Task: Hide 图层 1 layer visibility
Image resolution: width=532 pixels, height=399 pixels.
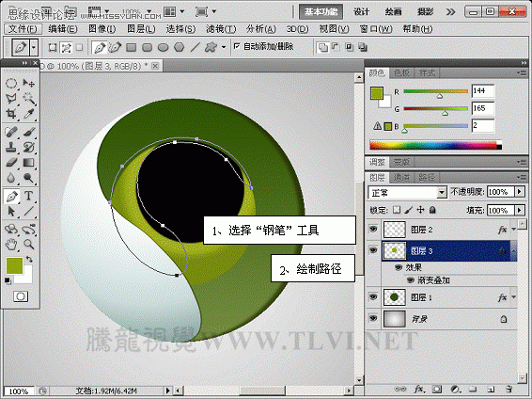Action: (x=373, y=297)
